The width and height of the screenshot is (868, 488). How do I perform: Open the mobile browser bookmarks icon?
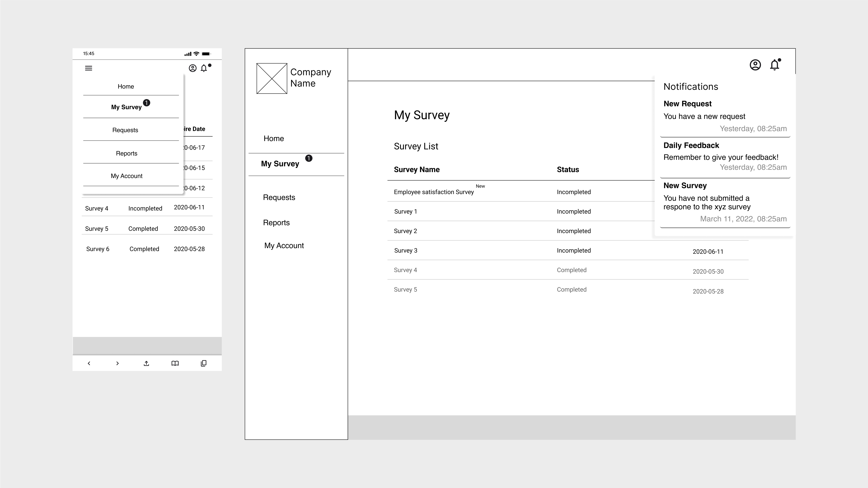(175, 363)
